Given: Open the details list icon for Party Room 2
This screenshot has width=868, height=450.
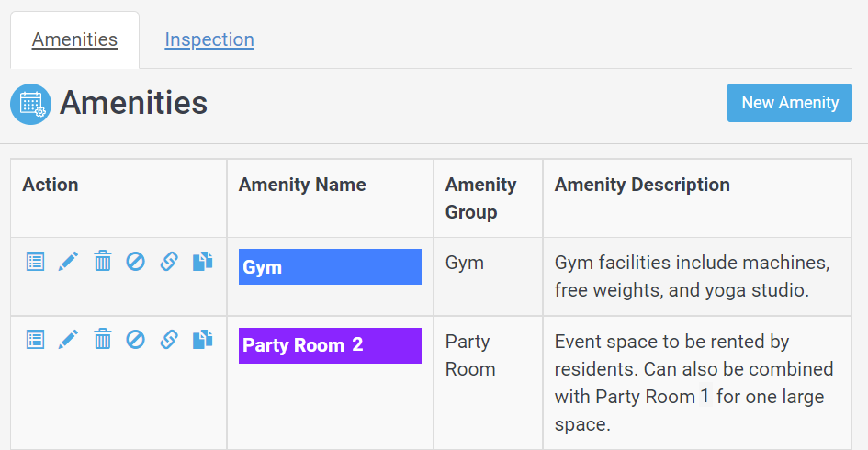Looking at the screenshot, I should click(35, 341).
